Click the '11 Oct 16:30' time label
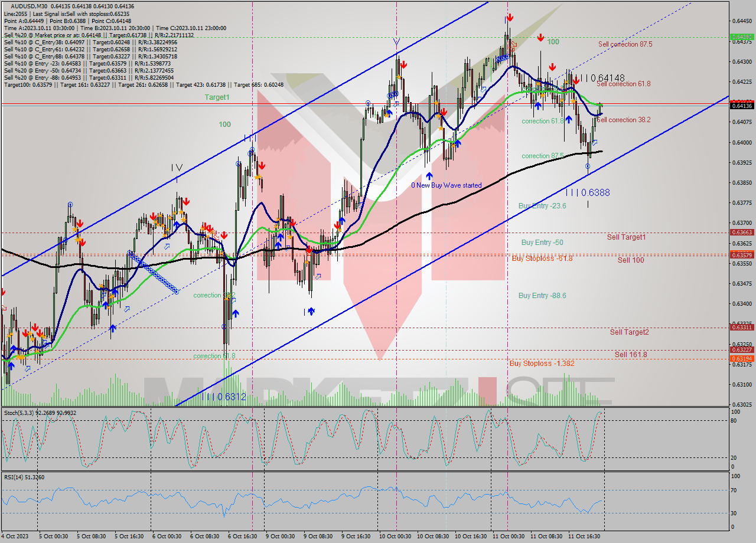 pos(583,537)
